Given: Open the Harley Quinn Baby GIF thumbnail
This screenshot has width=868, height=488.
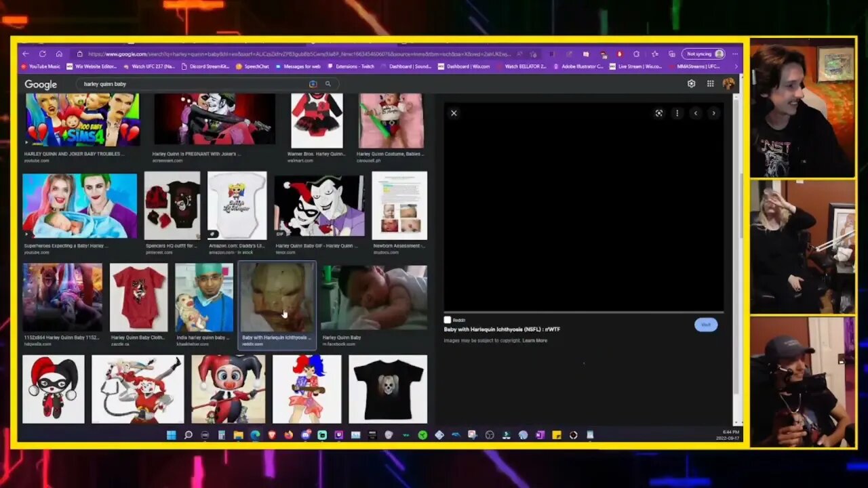Looking at the screenshot, I should point(319,206).
